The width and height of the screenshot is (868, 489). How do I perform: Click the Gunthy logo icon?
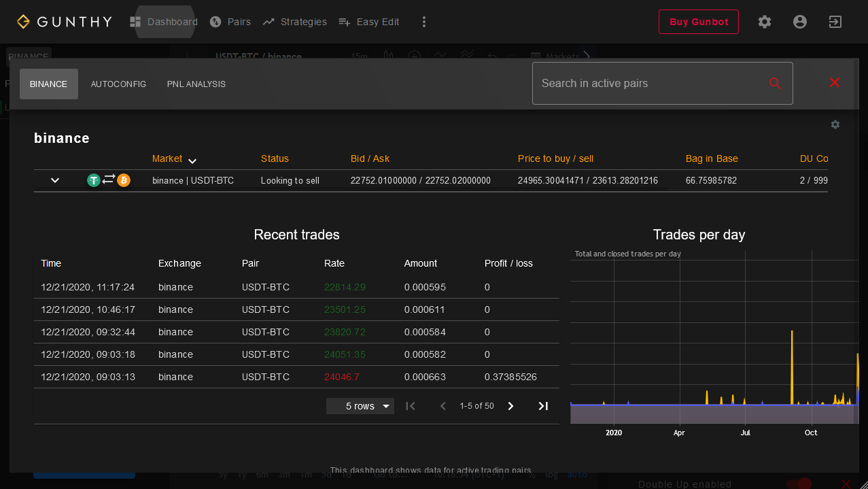click(x=23, y=22)
